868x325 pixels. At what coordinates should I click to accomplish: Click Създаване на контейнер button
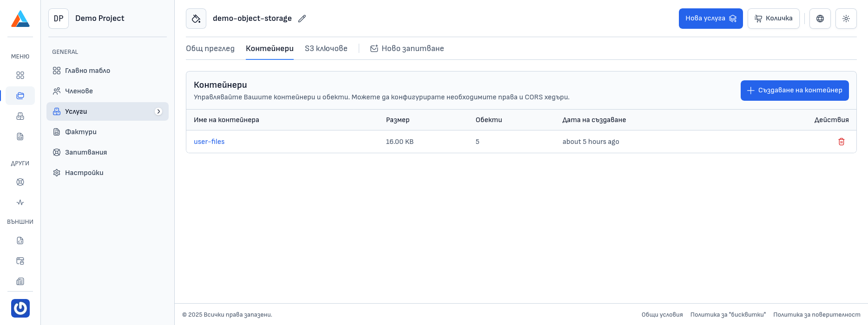coord(794,91)
